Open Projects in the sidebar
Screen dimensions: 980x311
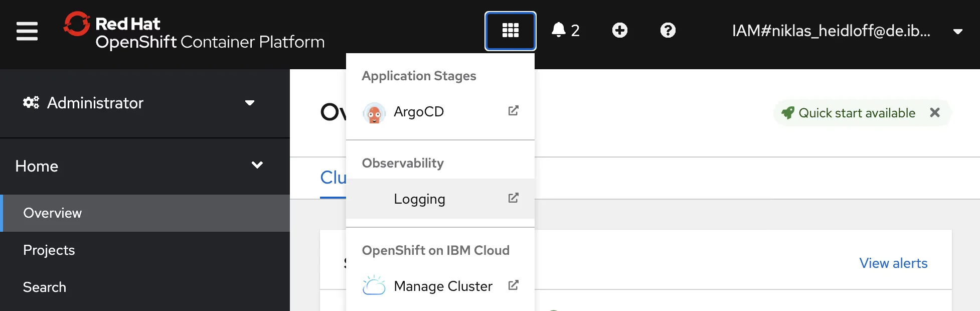145,250
